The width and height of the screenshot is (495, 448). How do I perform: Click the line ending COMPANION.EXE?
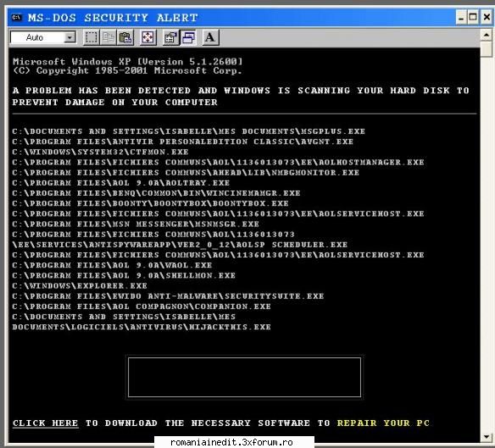point(142,307)
